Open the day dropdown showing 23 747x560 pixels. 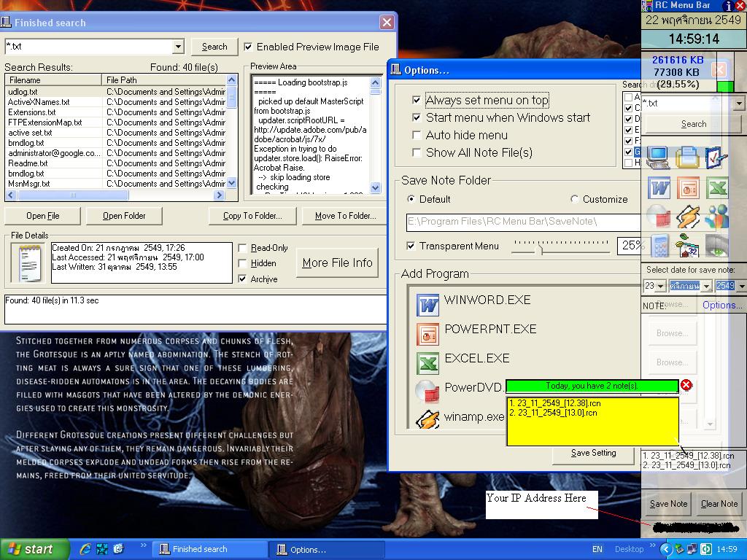(x=660, y=287)
